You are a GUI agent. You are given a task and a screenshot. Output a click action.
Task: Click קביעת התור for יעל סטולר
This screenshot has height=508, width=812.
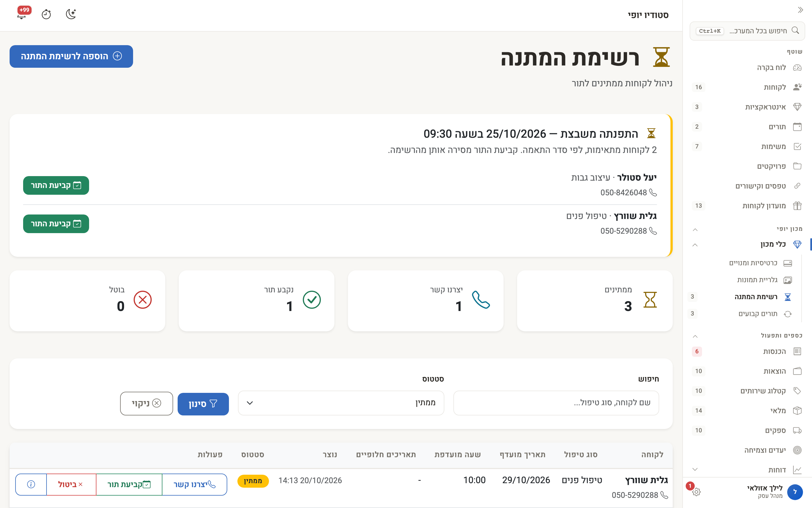pos(56,185)
